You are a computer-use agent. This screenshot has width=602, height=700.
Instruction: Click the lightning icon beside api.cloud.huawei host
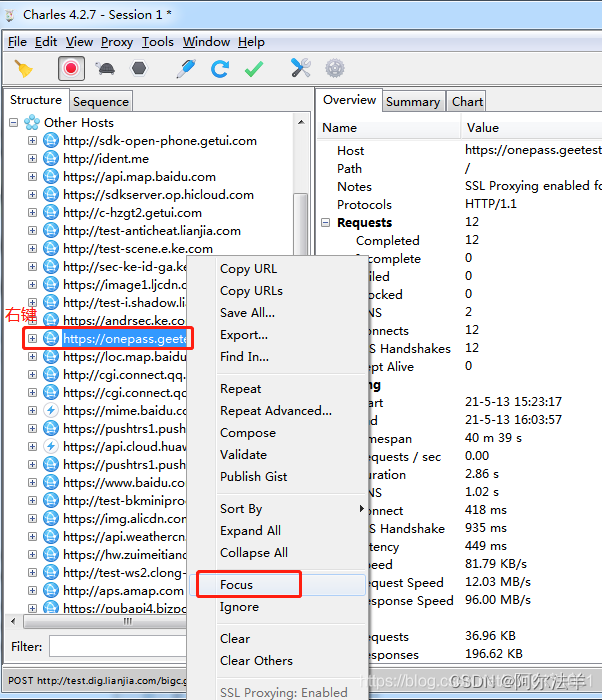51,446
